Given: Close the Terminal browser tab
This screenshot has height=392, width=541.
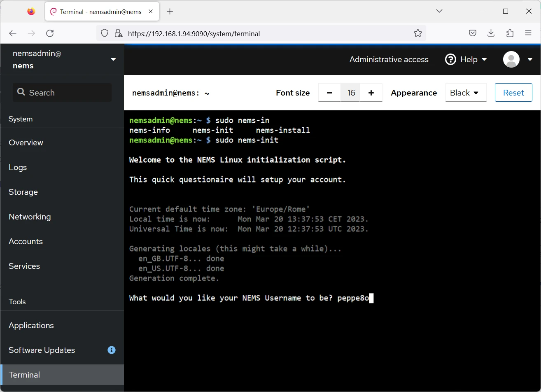Looking at the screenshot, I should pos(151,12).
